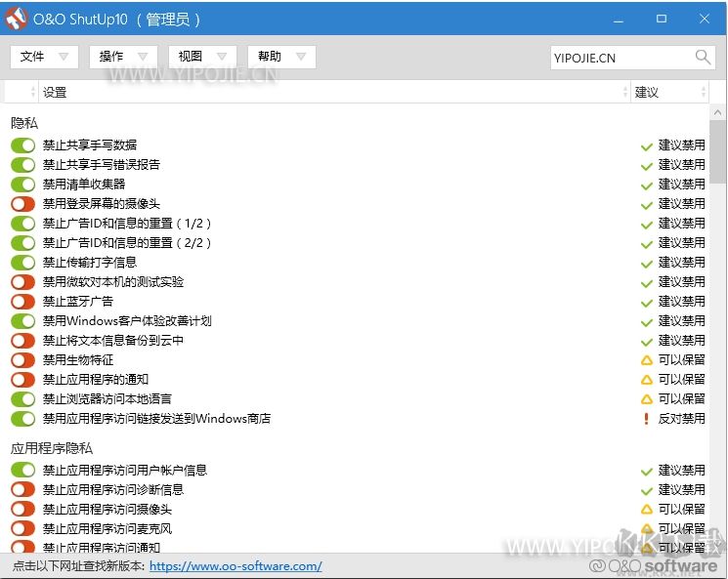Open the 文件 dropdown menu
The width and height of the screenshot is (728, 579).
tap(44, 57)
